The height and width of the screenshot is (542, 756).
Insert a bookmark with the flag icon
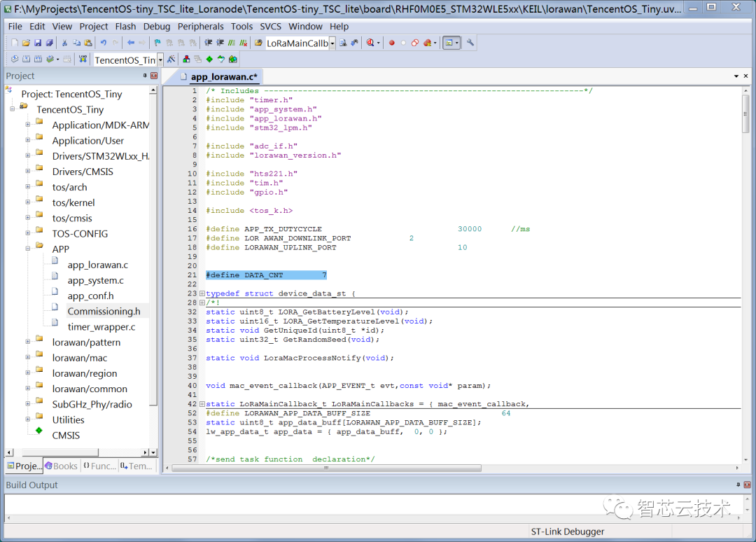(x=157, y=43)
